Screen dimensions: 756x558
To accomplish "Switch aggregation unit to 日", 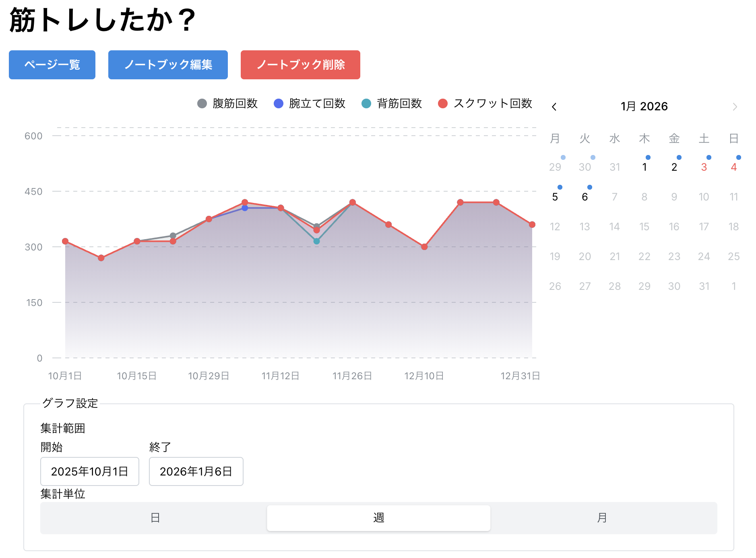I will pos(155,518).
